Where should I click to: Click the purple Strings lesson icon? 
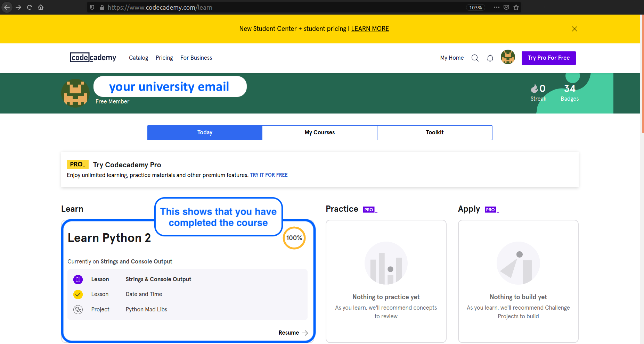point(78,279)
